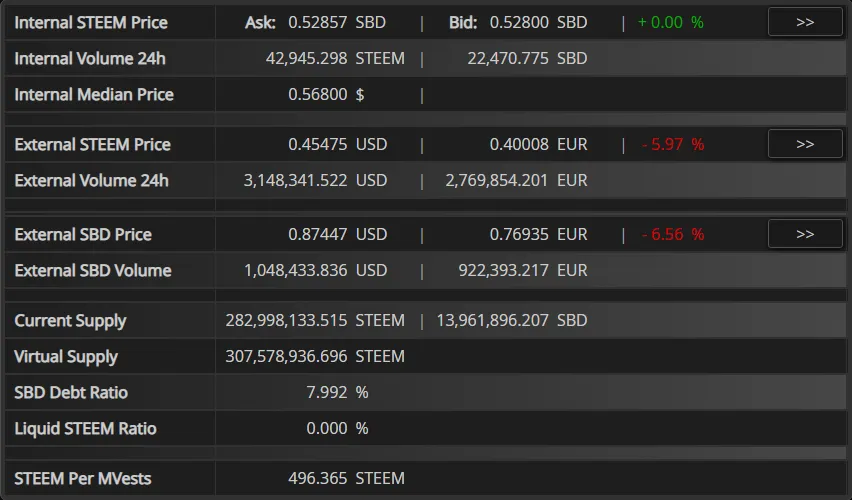Select the +0.00 % change indicator

pyautogui.click(x=671, y=22)
